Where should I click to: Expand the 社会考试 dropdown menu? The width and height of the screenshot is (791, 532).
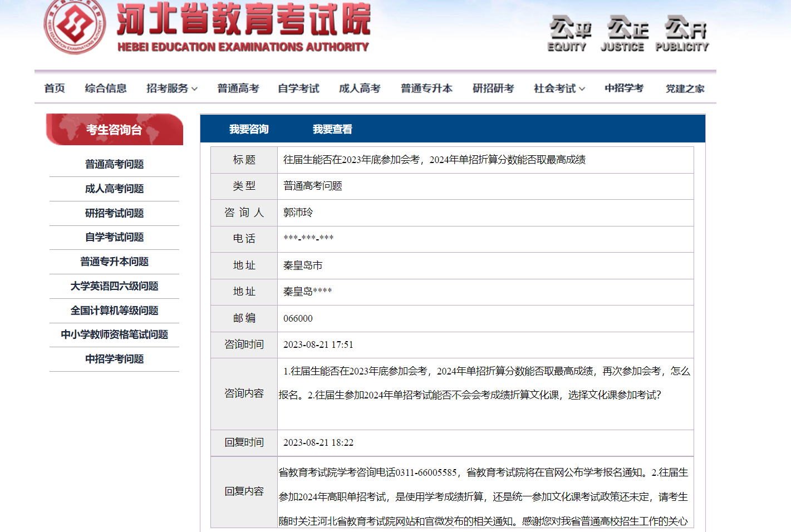[x=559, y=88]
